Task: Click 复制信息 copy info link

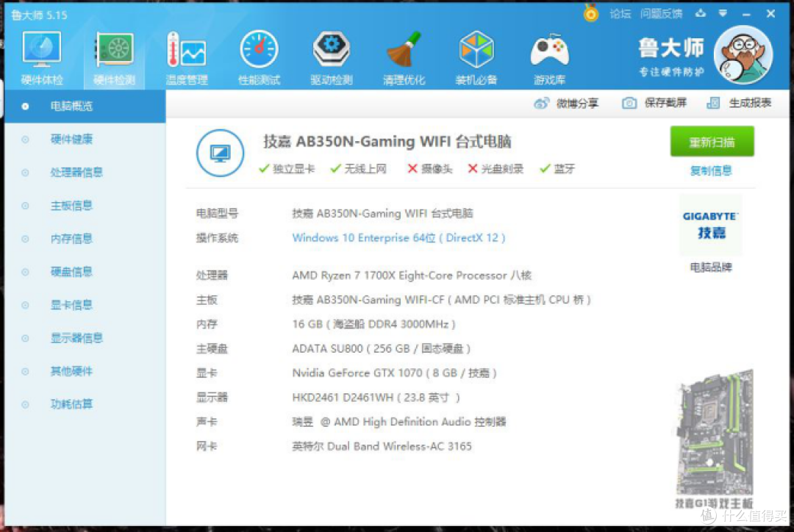Action: [x=711, y=170]
